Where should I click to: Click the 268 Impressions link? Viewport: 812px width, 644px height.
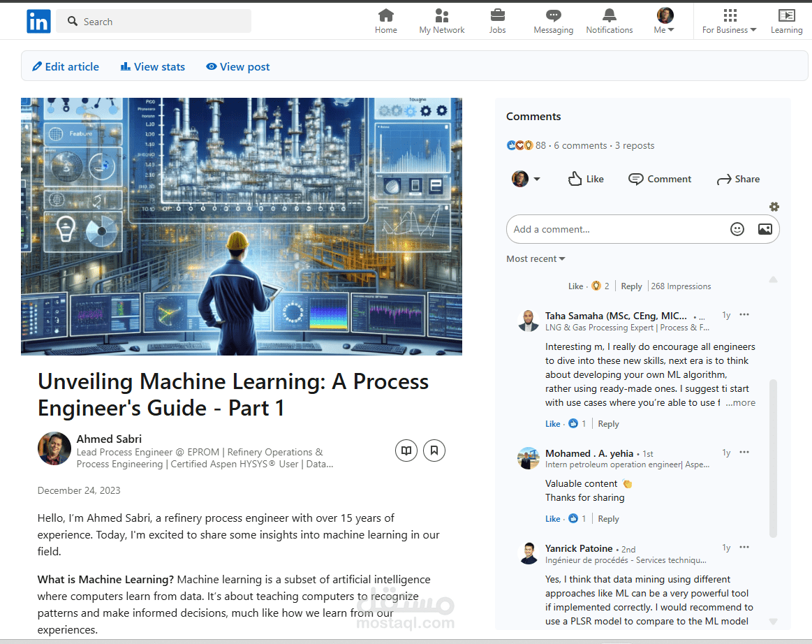tap(681, 286)
